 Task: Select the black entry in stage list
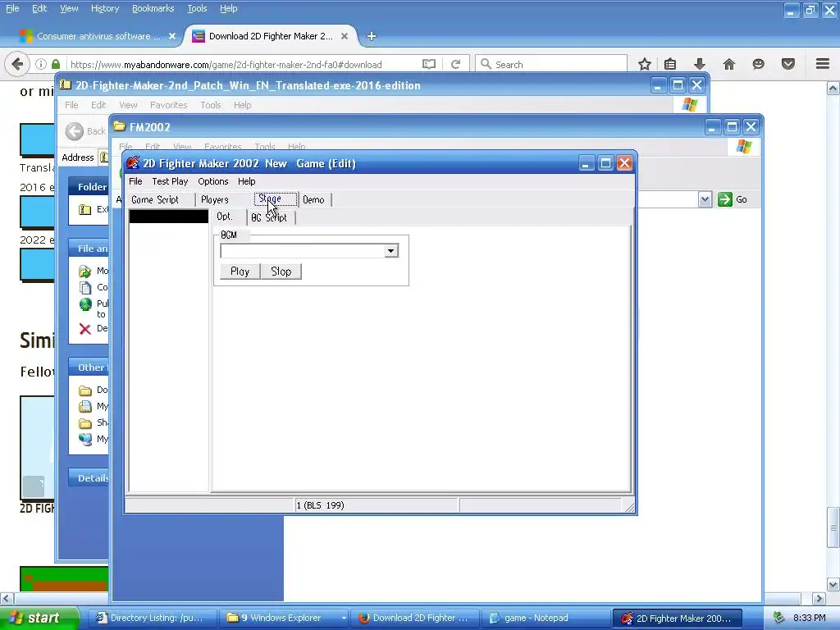pyautogui.click(x=169, y=216)
